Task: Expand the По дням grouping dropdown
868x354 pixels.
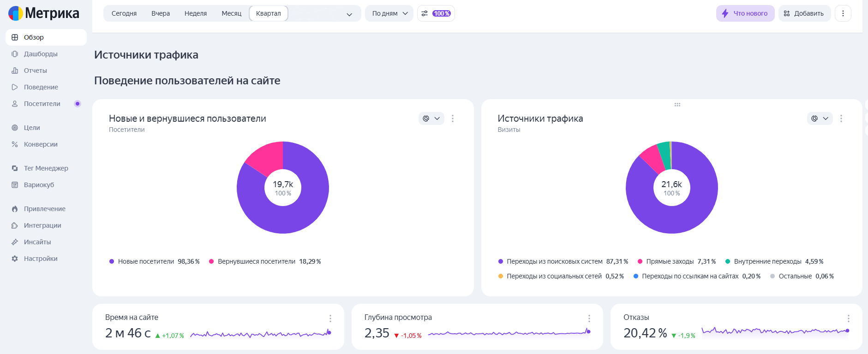Action: click(x=389, y=13)
